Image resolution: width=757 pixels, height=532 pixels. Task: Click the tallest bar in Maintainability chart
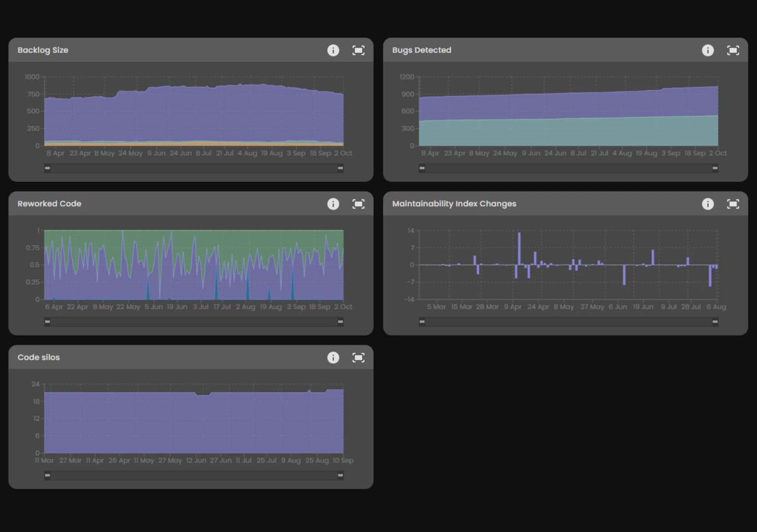[519, 249]
